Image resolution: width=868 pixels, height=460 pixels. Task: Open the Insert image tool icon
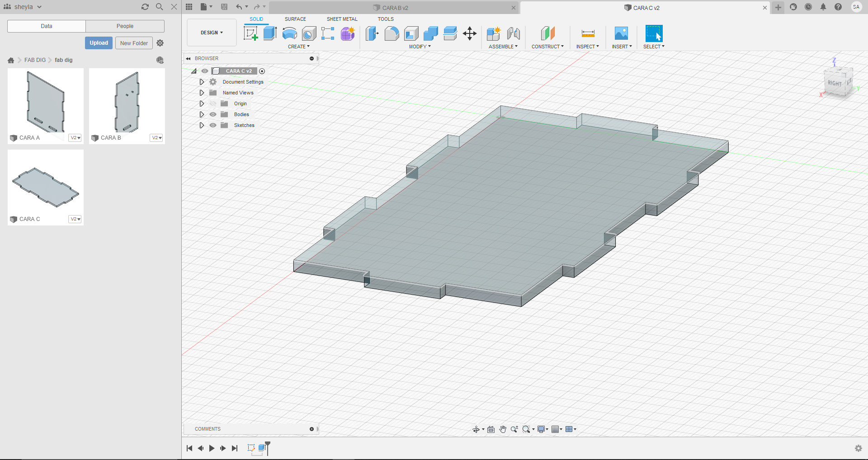pyautogui.click(x=621, y=33)
